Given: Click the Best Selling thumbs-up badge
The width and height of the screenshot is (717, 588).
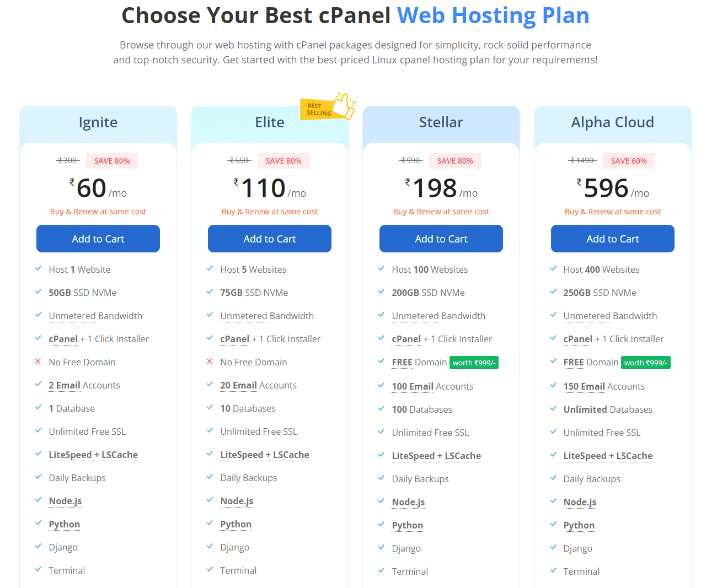Looking at the screenshot, I should click(328, 106).
